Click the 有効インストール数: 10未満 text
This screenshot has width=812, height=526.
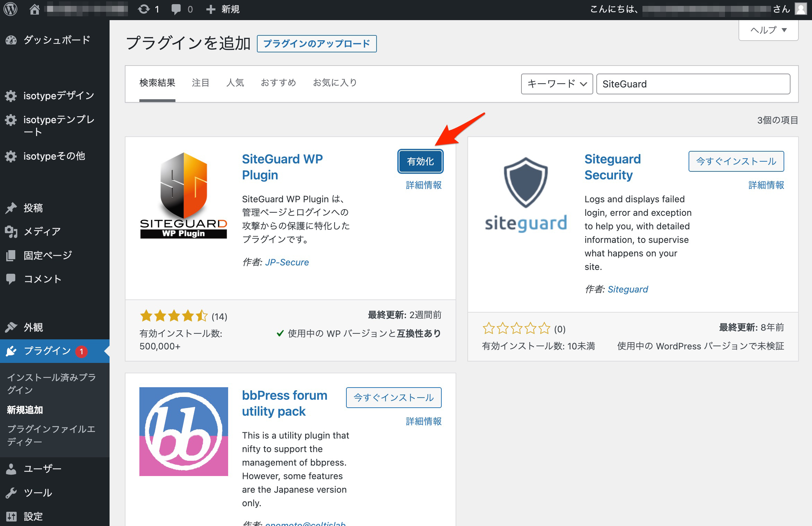(x=538, y=346)
